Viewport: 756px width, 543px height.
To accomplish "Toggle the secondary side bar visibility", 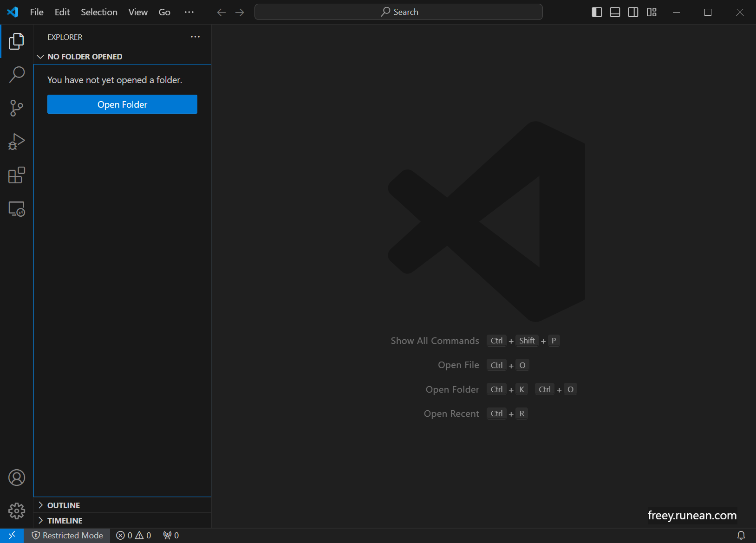I will point(633,12).
